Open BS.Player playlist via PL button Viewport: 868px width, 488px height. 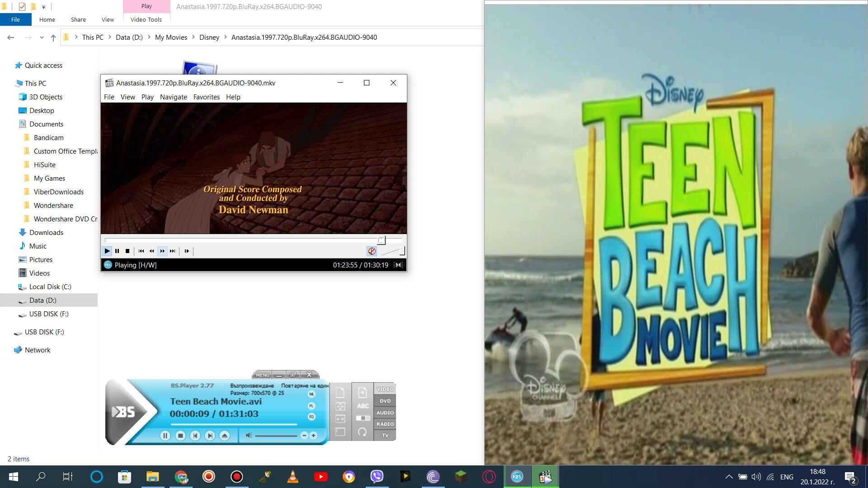click(x=311, y=406)
